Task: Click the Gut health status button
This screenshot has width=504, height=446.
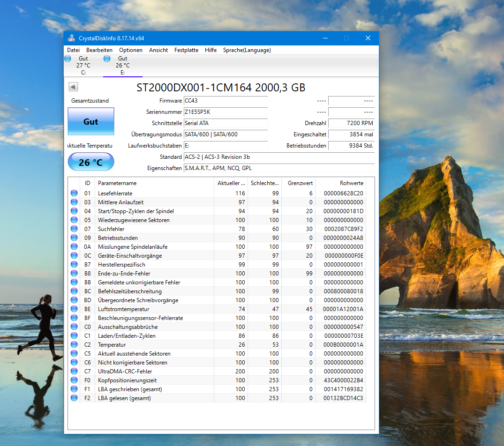Action: pos(91,121)
